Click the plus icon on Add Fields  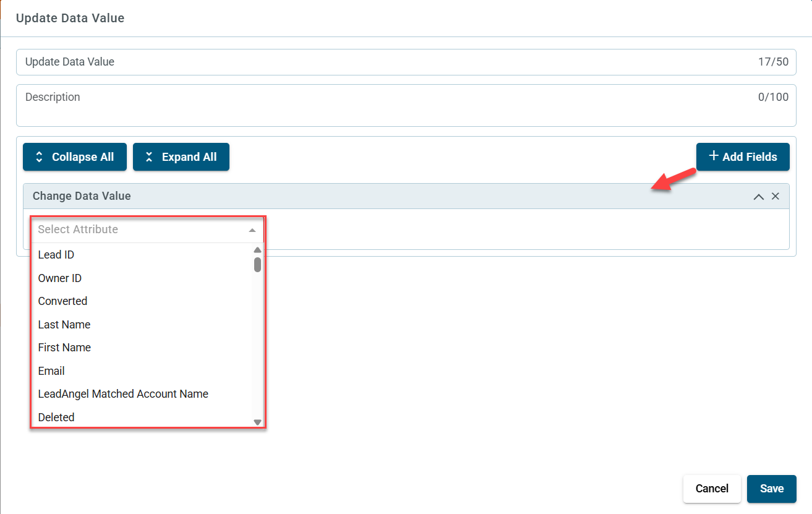pos(714,156)
